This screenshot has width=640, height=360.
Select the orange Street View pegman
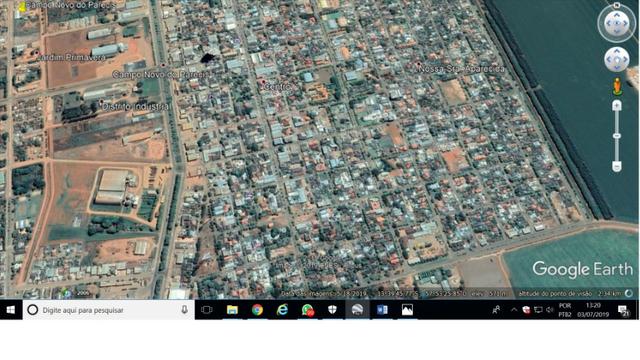pyautogui.click(x=617, y=87)
